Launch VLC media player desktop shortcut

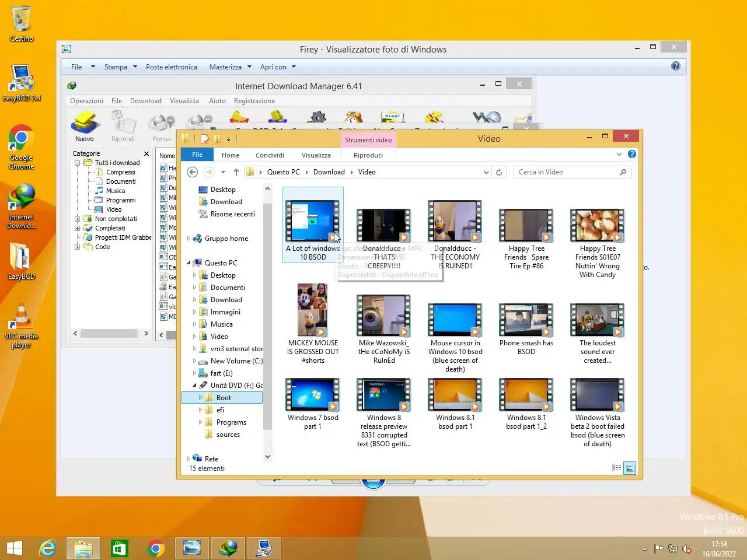(22, 325)
